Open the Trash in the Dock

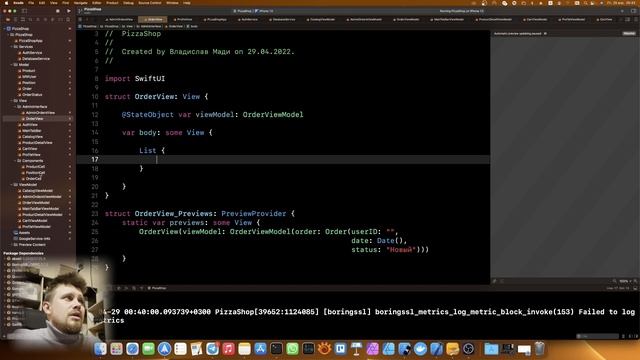[540, 349]
